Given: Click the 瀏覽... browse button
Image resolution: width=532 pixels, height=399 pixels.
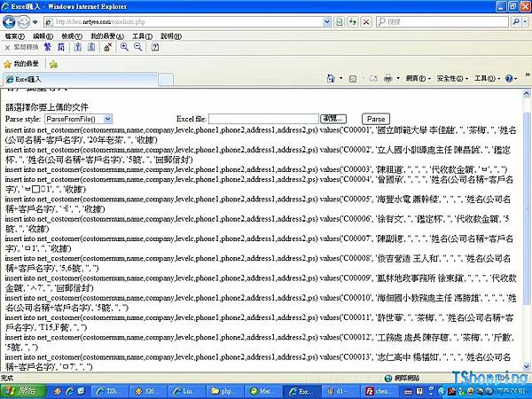Looking at the screenshot, I should click(334, 119).
